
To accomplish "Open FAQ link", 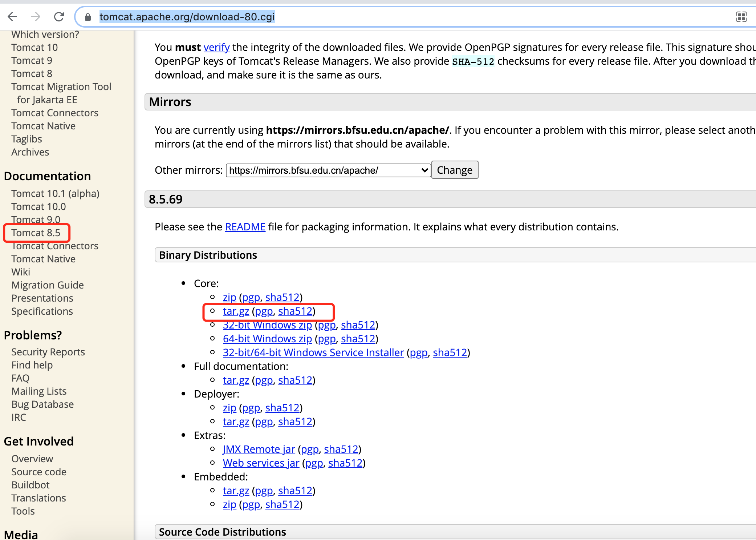I will 20,378.
